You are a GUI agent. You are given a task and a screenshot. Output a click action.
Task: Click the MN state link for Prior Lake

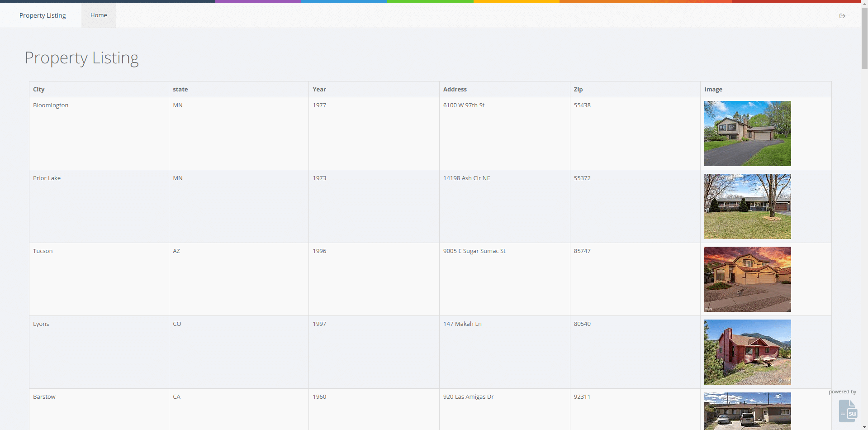click(178, 178)
